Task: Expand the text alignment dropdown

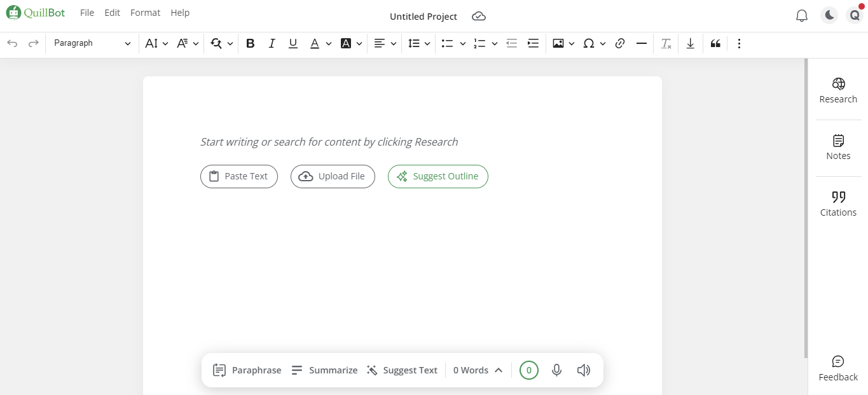Action: pos(393,43)
